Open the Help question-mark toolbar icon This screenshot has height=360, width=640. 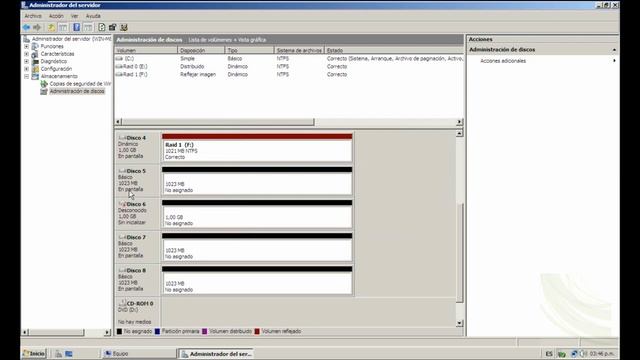click(76, 27)
